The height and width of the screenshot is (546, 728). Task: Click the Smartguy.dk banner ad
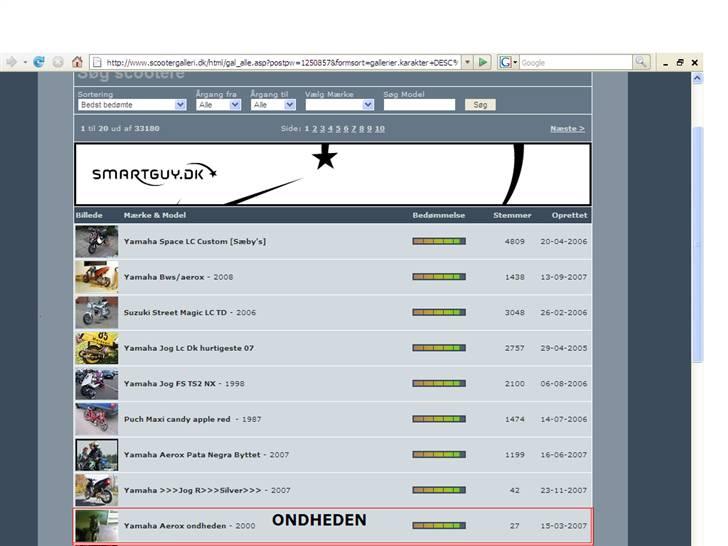click(332, 174)
